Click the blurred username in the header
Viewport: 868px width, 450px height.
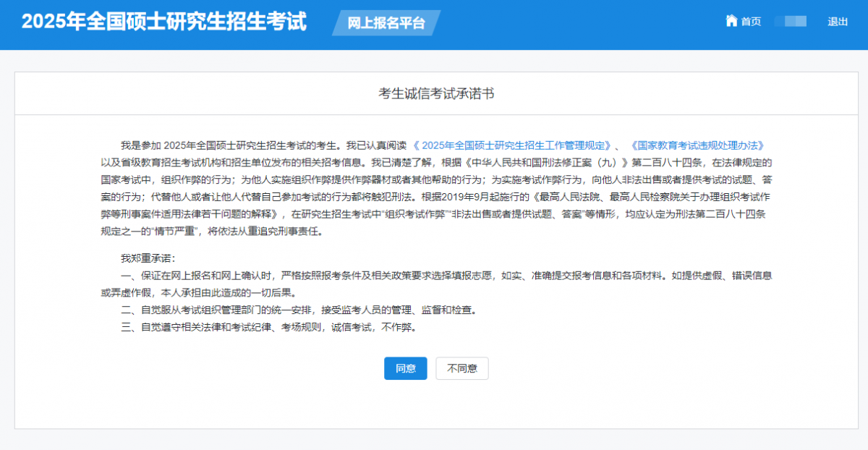pyautogui.click(x=790, y=22)
